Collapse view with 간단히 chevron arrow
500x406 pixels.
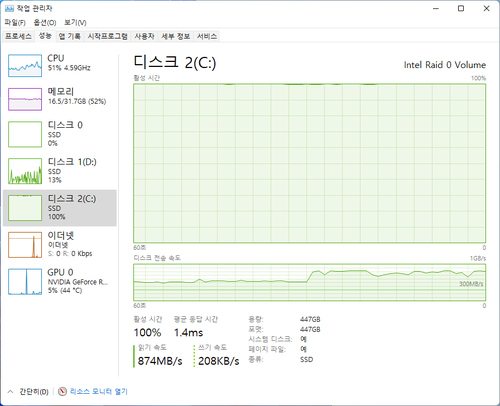10,391
